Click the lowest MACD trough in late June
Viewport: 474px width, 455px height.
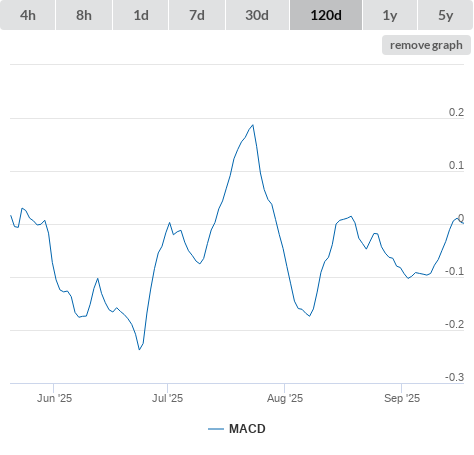[139, 349]
